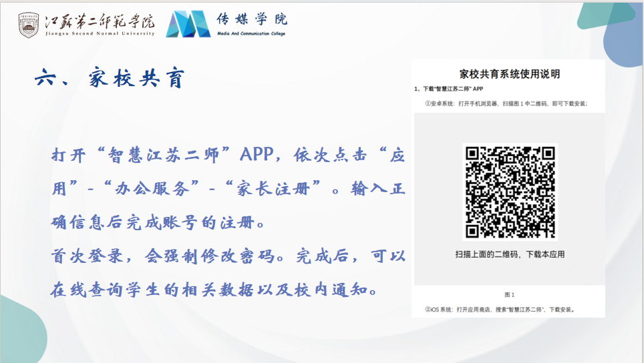Click the Jiangsu Second Normal University crest logo
The height and width of the screenshot is (363, 644).
tap(28, 25)
